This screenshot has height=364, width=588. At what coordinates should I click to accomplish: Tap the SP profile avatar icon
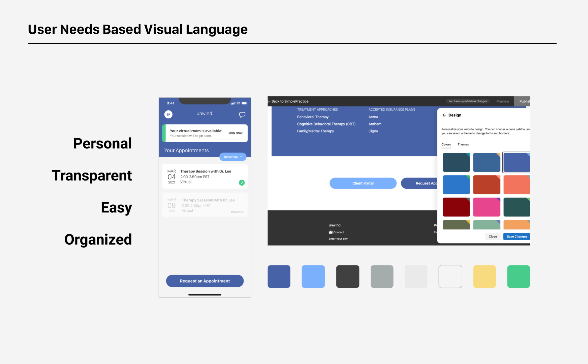pos(168,114)
